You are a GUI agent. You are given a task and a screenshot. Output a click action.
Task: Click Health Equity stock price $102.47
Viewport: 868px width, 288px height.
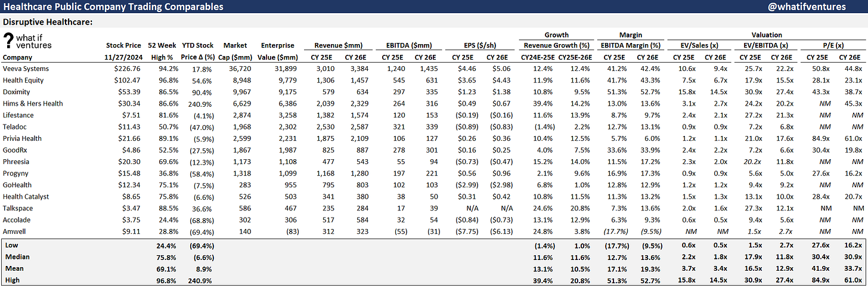click(x=129, y=80)
